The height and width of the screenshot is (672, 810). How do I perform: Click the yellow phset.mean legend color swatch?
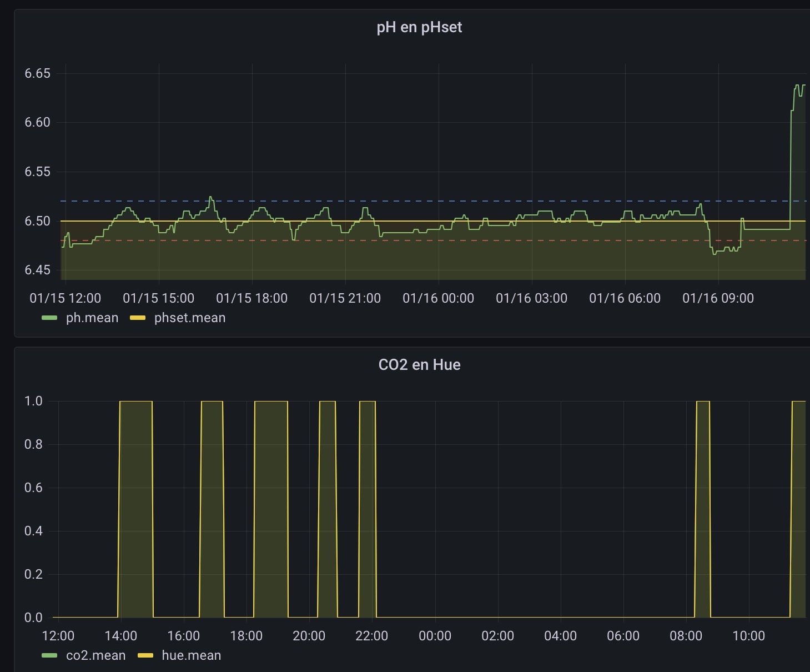pyautogui.click(x=137, y=318)
